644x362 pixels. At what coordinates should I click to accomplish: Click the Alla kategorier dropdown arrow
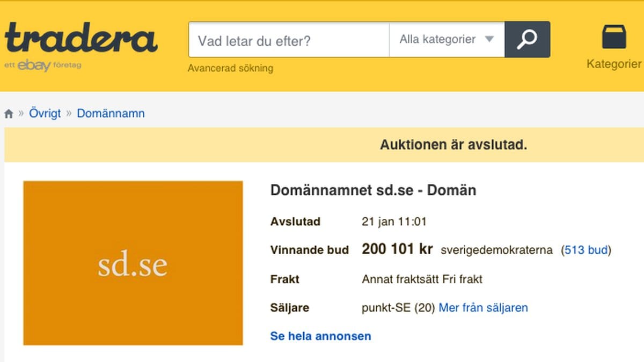pos(489,39)
